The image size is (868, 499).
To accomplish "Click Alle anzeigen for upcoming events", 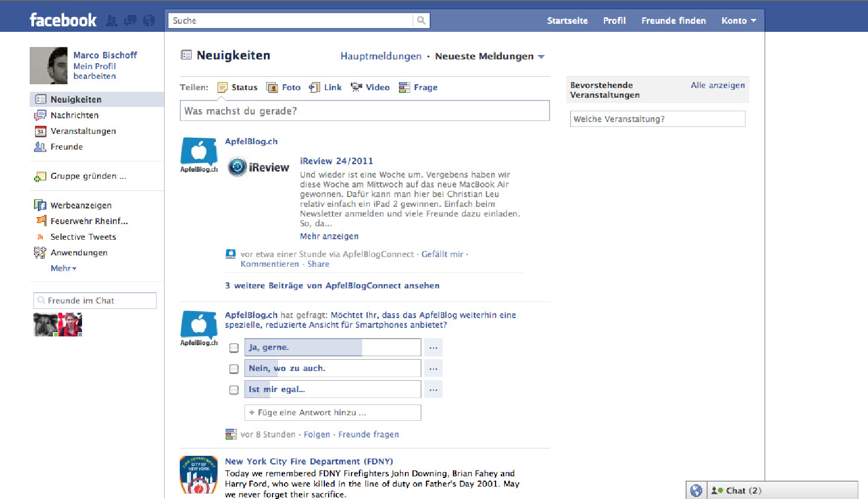I will [717, 85].
